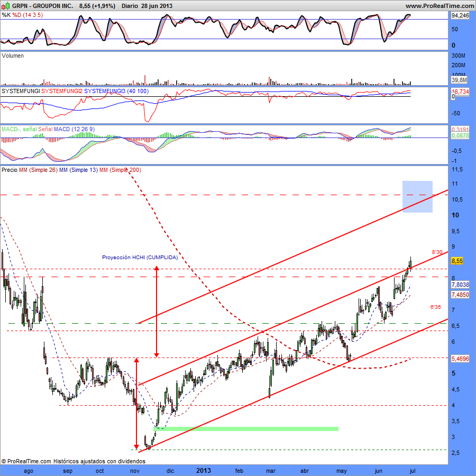This screenshot has width=476, height=476.
Task: Click the 6'35 level annotation
Action: pyautogui.click(x=436, y=307)
